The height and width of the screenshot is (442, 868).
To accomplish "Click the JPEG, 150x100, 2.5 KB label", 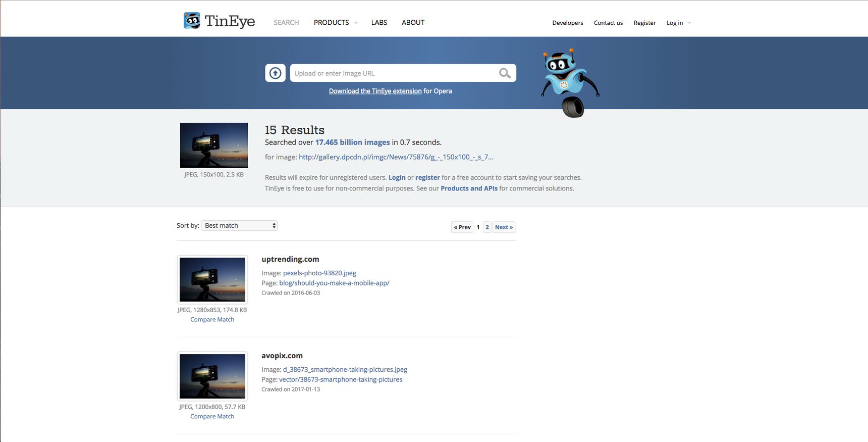I will [214, 174].
